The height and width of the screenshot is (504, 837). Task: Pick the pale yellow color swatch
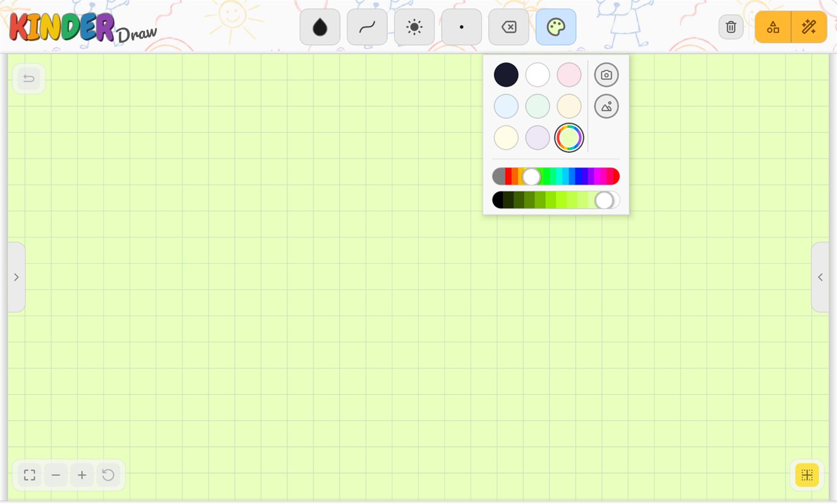pyautogui.click(x=506, y=138)
